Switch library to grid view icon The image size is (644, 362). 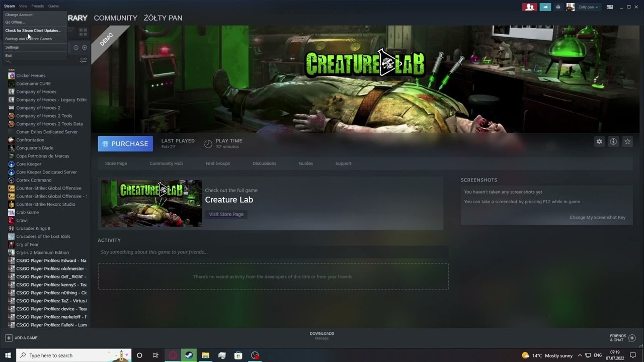point(83,32)
